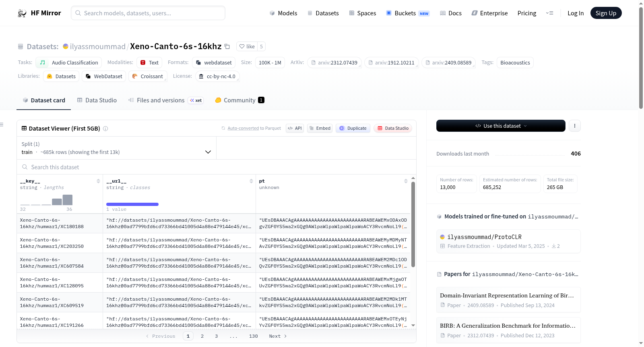Viewport: 644px width, 347px height.
Task: Open Enterprise in the top navigation
Action: coord(489,13)
